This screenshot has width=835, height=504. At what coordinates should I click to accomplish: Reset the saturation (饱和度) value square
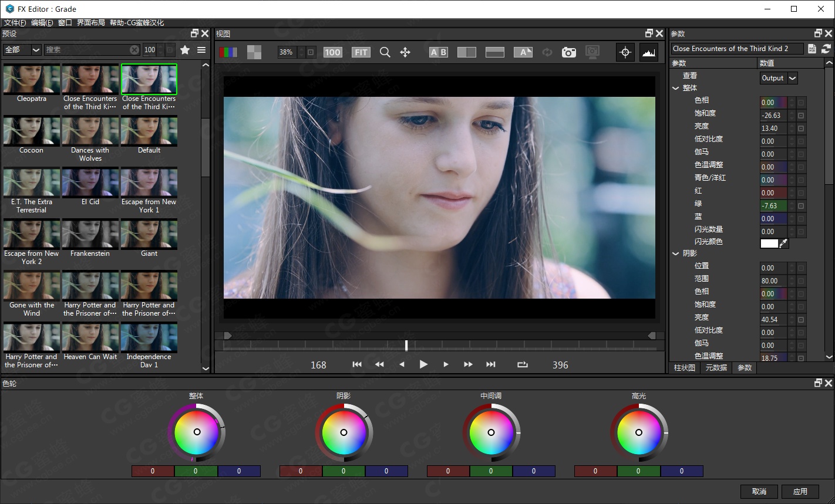[x=801, y=116]
